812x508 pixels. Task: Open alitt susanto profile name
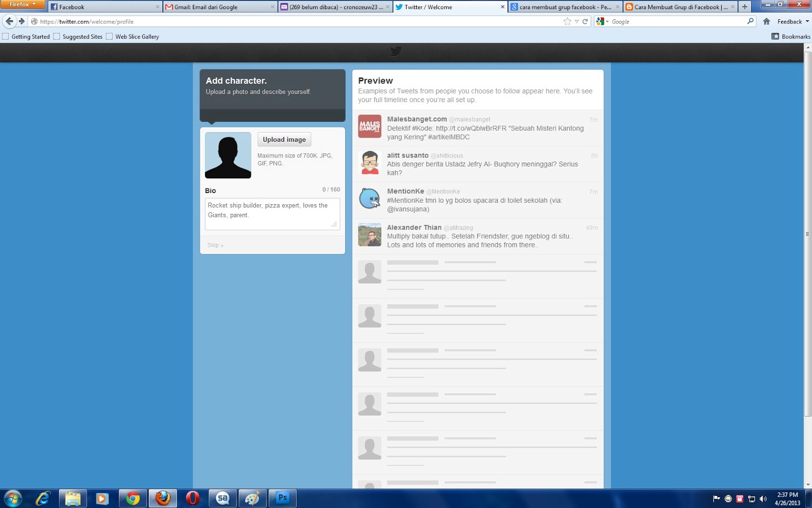tap(408, 155)
